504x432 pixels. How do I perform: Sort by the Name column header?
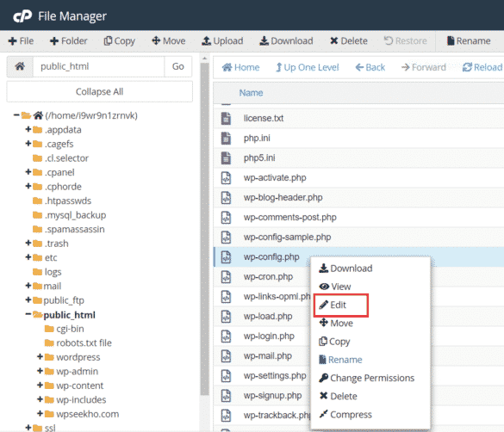click(251, 93)
